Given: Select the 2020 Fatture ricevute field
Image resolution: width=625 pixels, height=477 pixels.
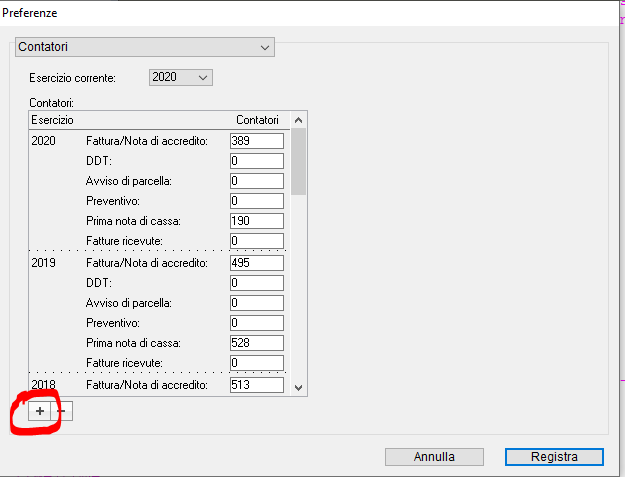Looking at the screenshot, I should (257, 241).
